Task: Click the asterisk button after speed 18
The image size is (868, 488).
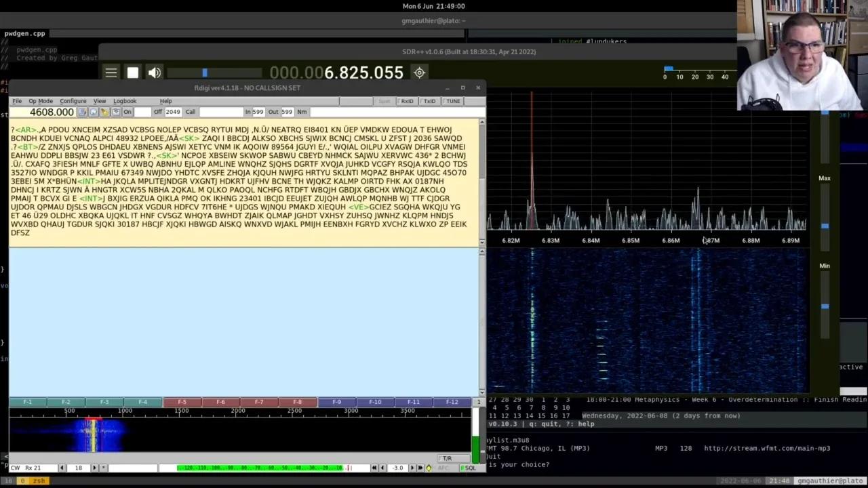Action: [103, 468]
